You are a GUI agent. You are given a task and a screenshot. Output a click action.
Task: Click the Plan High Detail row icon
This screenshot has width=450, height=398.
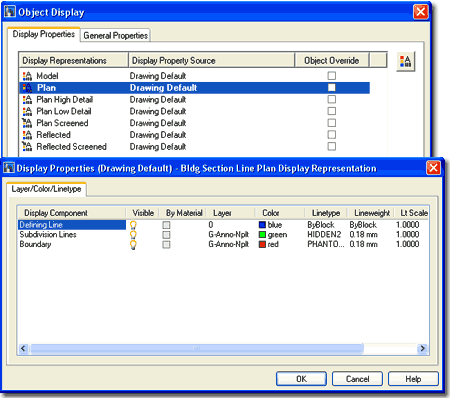coord(27,100)
